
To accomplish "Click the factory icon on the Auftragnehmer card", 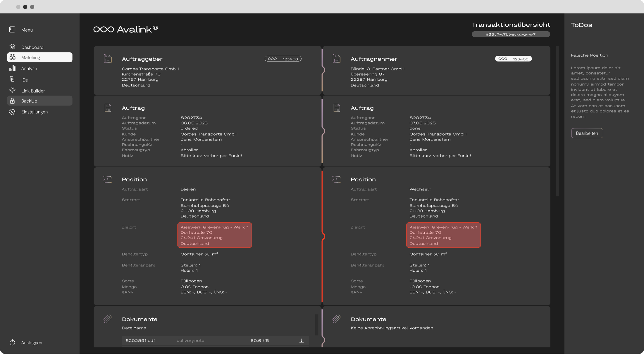I will pyautogui.click(x=337, y=58).
